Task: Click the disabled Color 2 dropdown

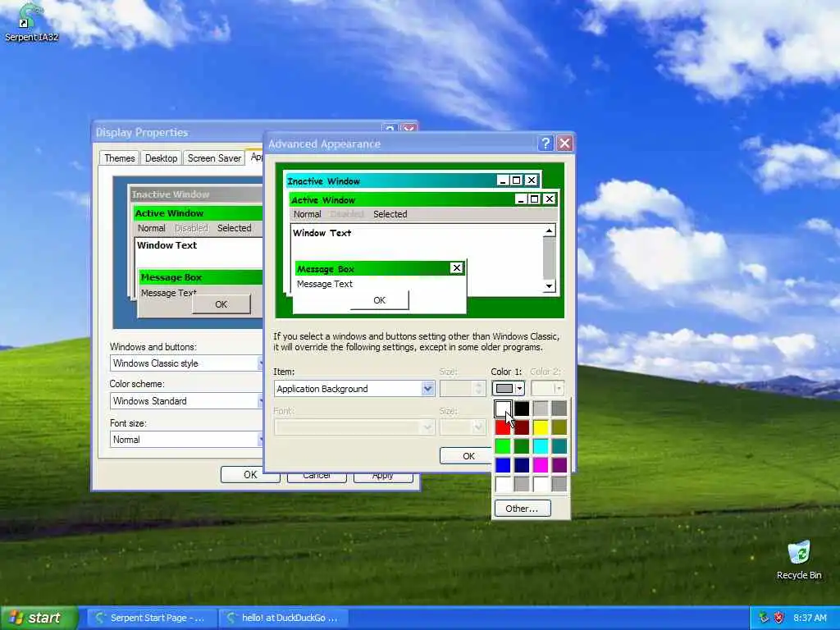Action: click(547, 388)
